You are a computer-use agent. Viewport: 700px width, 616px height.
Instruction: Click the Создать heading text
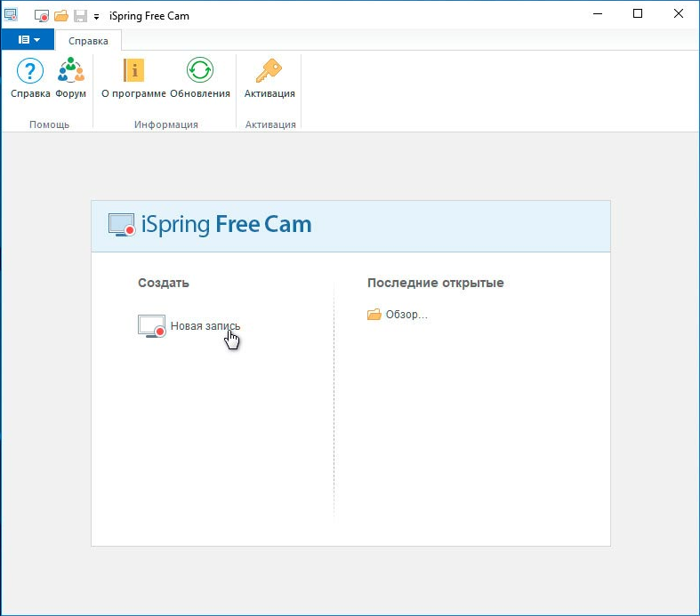click(164, 283)
